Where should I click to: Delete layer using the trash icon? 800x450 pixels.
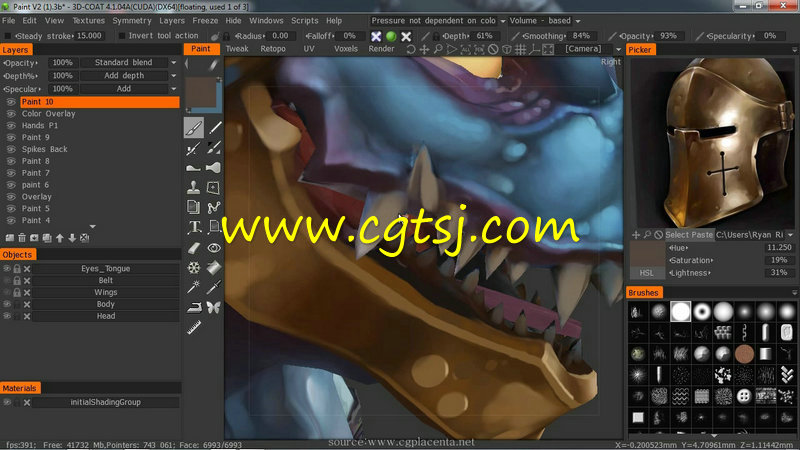(22, 238)
